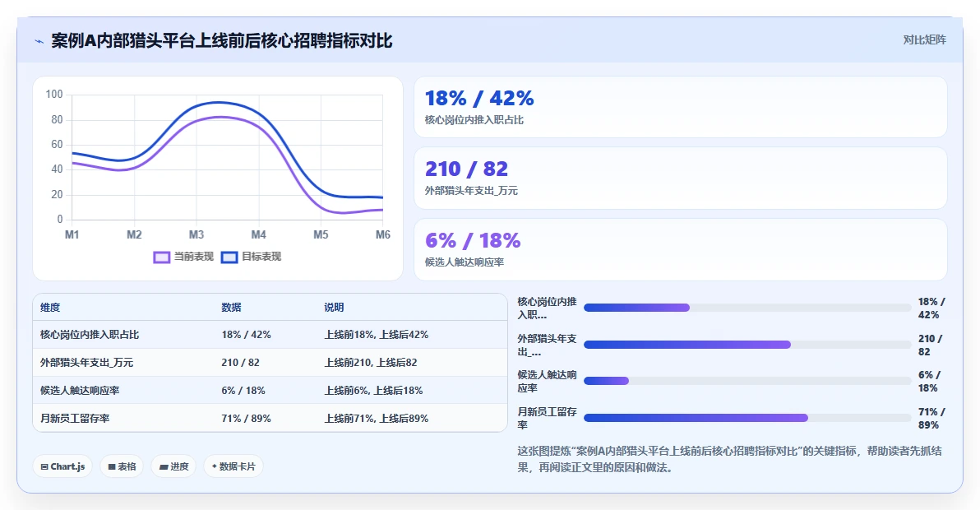The image size is (980, 510).
Task: Click description 上线前18%, 上线后42%
Action: [377, 334]
